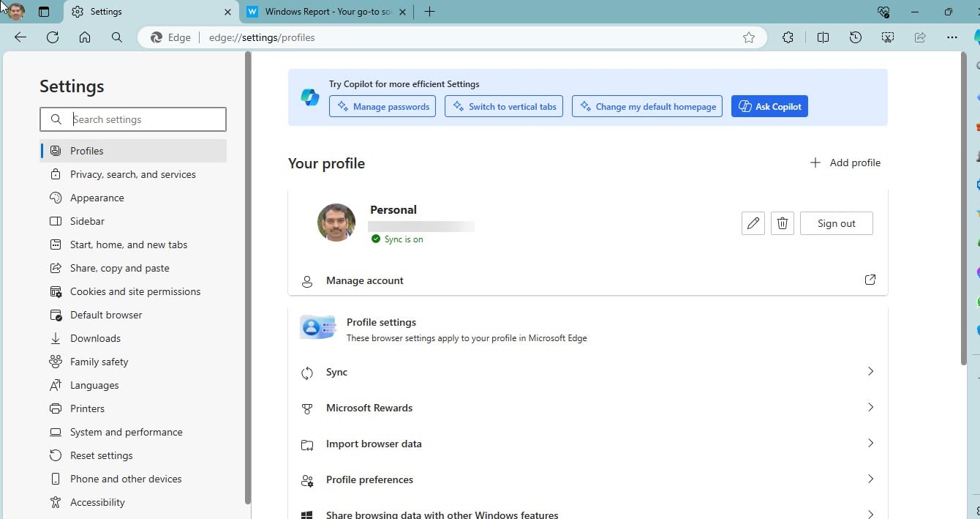Start a Screenshot with the scissors icon

(x=888, y=37)
